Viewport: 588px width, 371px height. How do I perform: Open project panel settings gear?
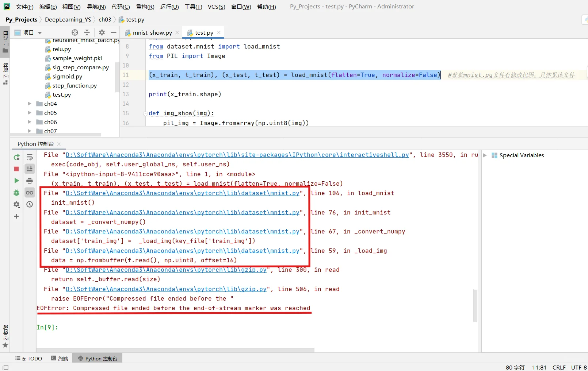pos(102,32)
